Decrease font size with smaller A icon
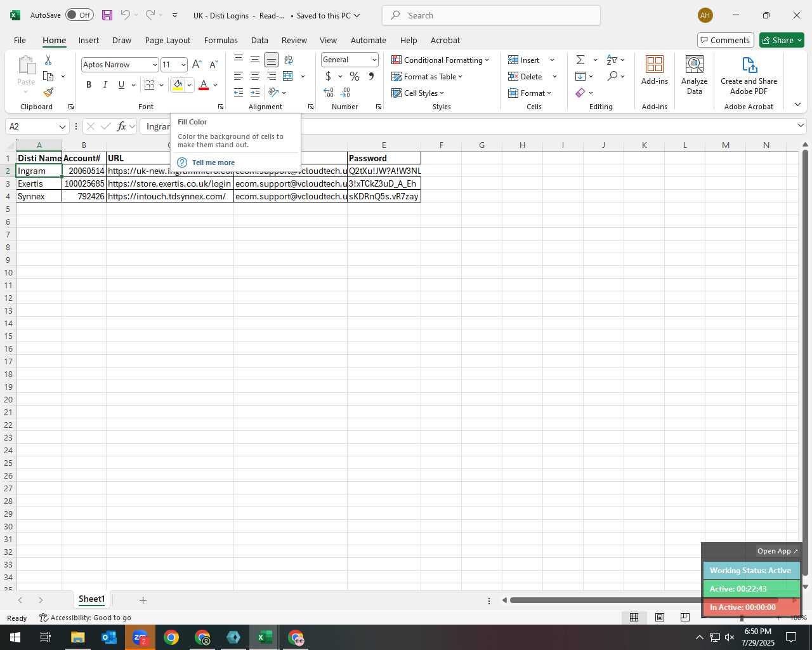The image size is (812, 650). tap(213, 65)
